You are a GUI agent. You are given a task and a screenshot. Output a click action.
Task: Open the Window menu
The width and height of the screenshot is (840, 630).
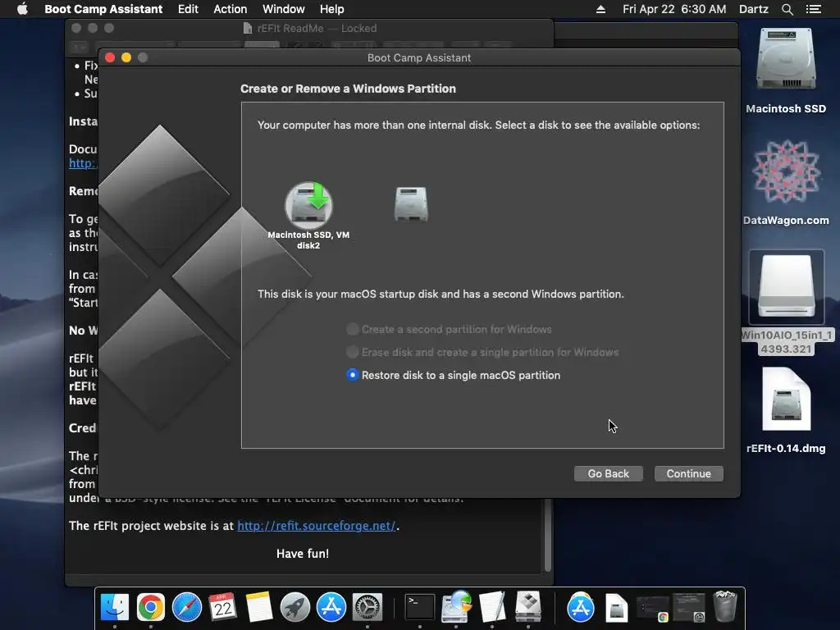tap(283, 9)
